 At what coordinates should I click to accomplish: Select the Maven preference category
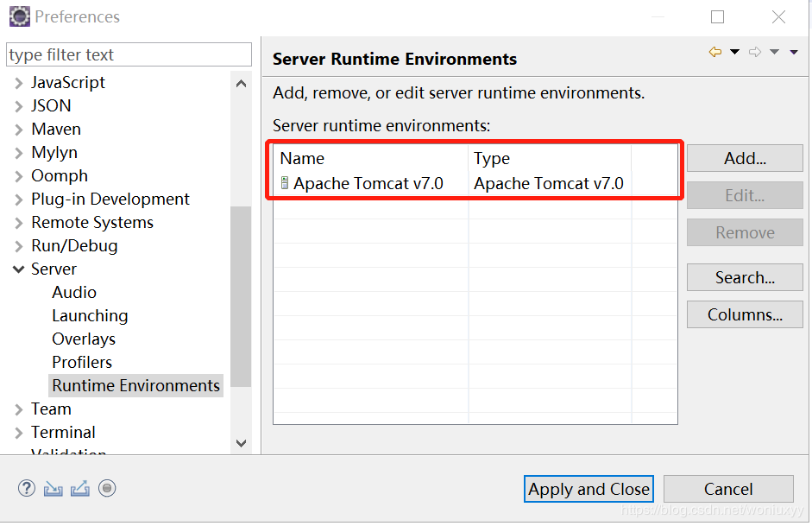[56, 129]
